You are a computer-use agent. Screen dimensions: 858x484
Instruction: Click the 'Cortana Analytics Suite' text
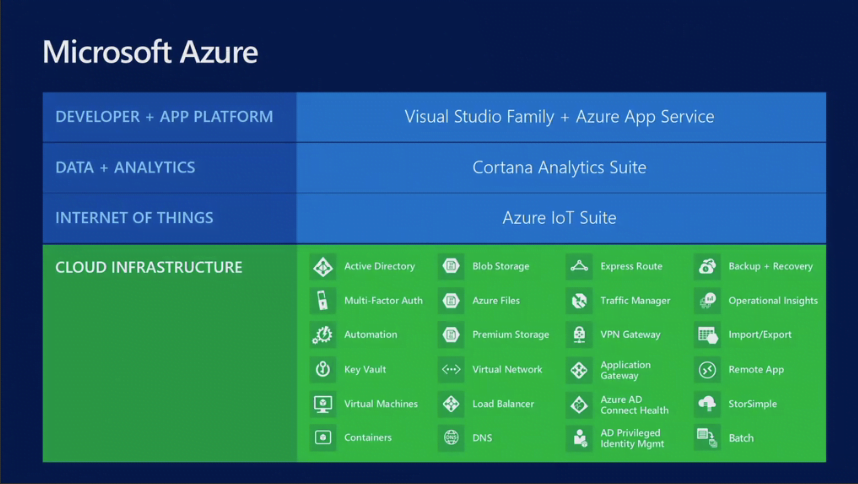[559, 167]
